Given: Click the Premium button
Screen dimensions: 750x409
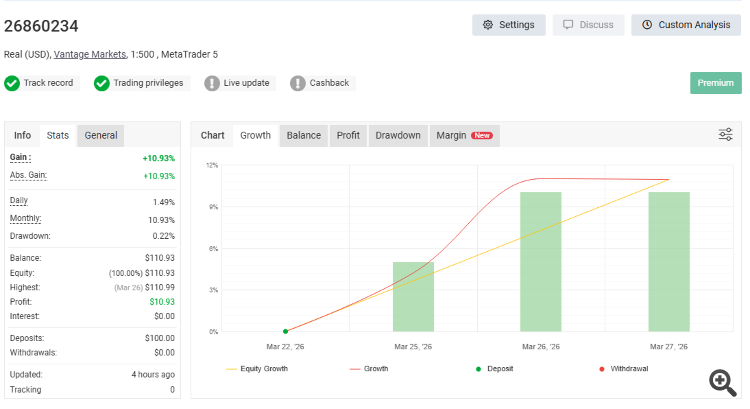Looking at the screenshot, I should (715, 83).
